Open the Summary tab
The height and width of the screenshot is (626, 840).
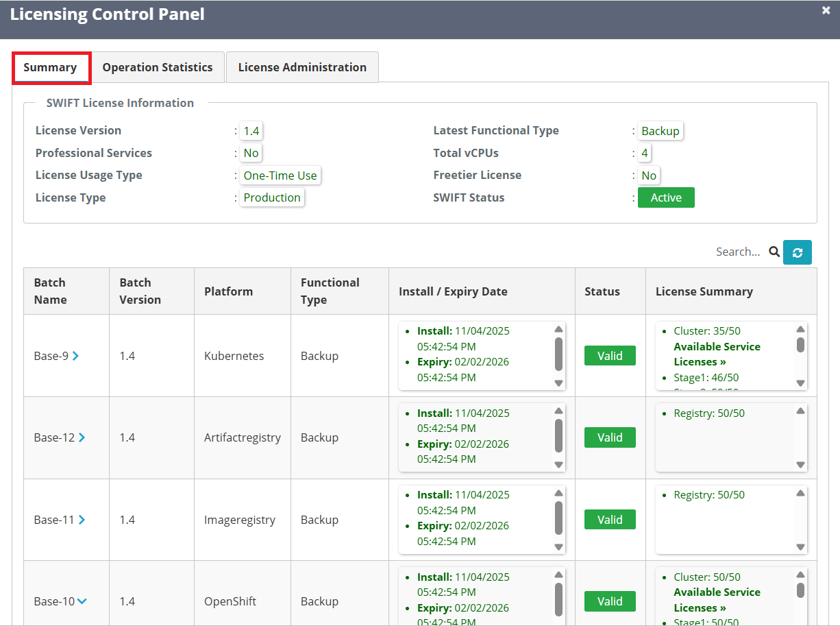pos(50,67)
